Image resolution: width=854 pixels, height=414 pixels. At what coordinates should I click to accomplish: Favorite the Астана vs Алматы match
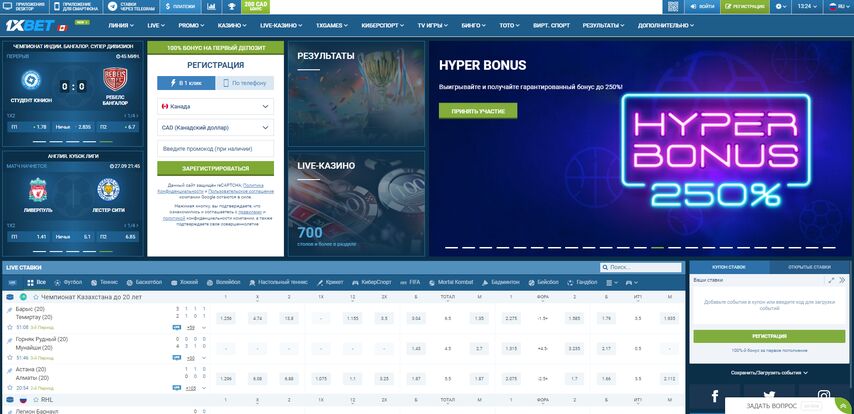coord(10,388)
